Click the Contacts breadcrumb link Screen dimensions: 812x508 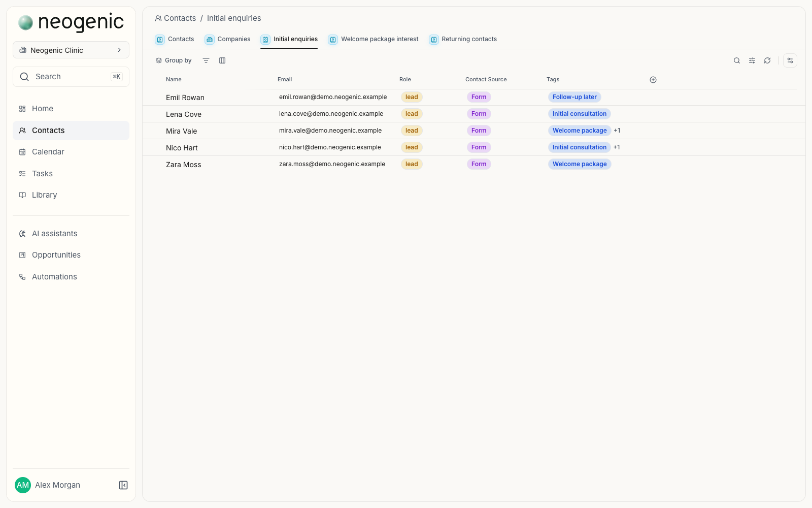coord(176,18)
